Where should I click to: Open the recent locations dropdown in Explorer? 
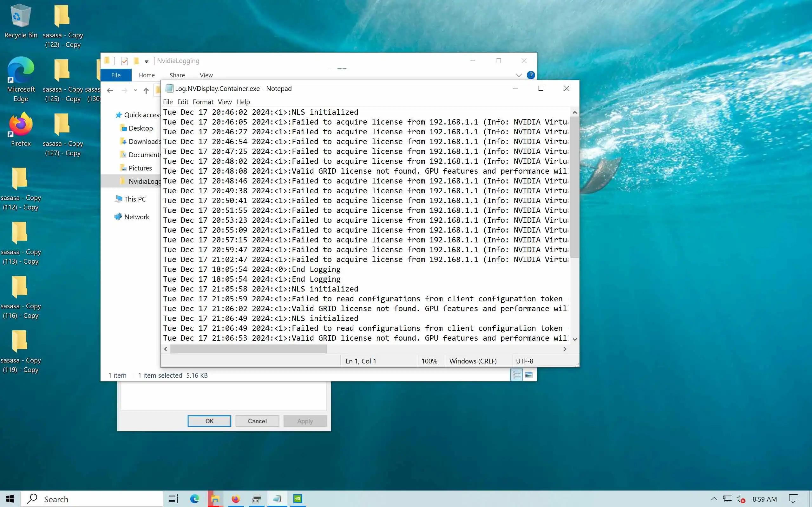(x=135, y=90)
